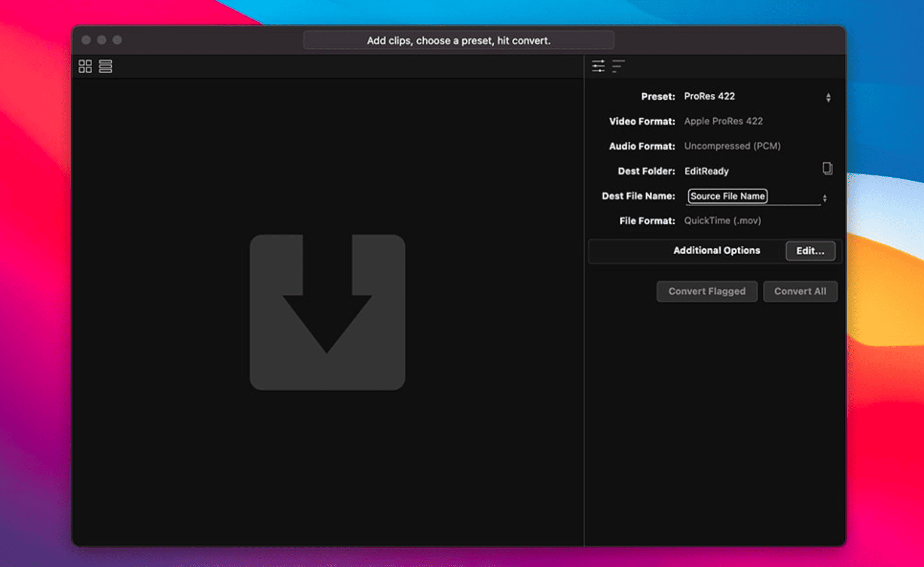Viewport: 924px width, 567px height.
Task: Click the Audio Format: label
Action: click(642, 146)
